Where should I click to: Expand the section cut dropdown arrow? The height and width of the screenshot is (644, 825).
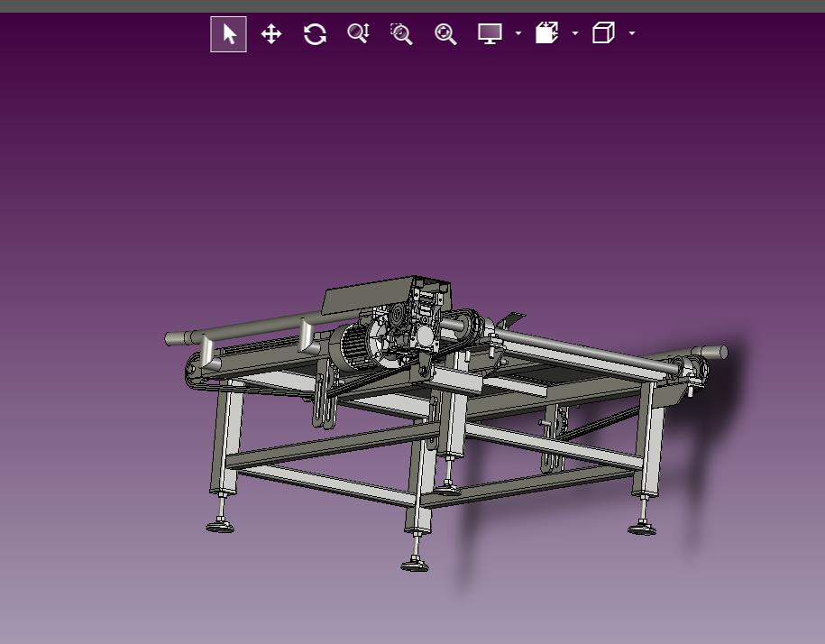[575, 33]
